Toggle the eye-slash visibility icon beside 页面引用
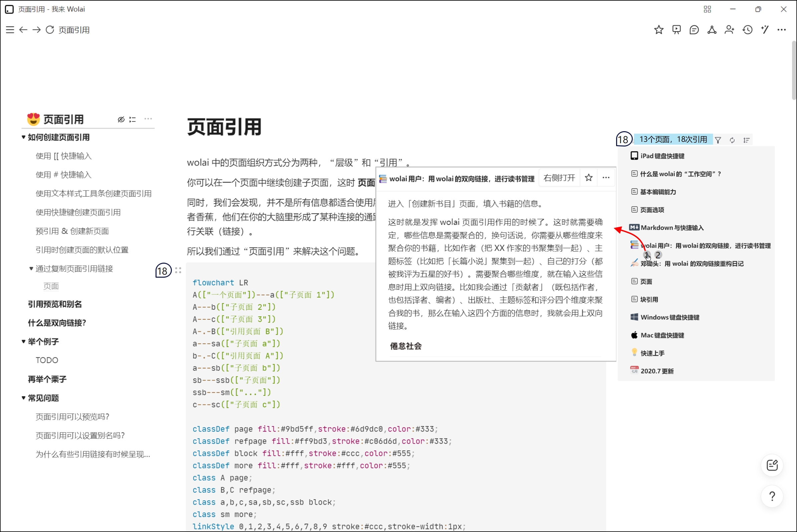The width and height of the screenshot is (797, 532). point(121,119)
